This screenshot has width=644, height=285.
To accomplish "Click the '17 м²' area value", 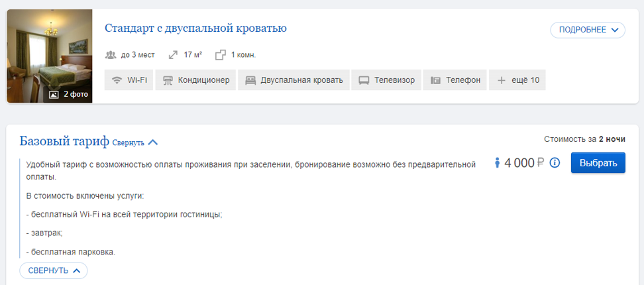I will [193, 54].
